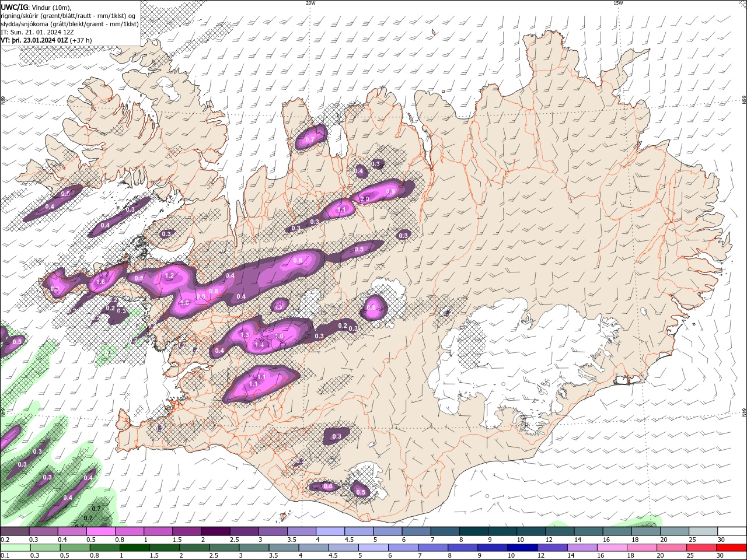Pick the white swatch after 30 in top row
Screen dimensions: 747x560
coord(732,531)
